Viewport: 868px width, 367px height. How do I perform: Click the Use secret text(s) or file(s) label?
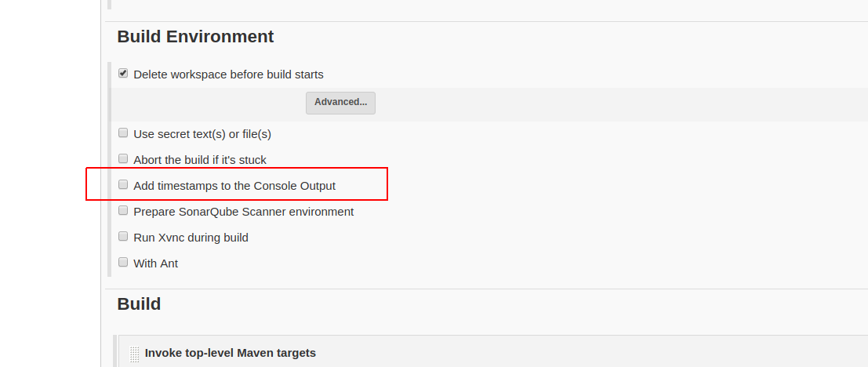202,134
